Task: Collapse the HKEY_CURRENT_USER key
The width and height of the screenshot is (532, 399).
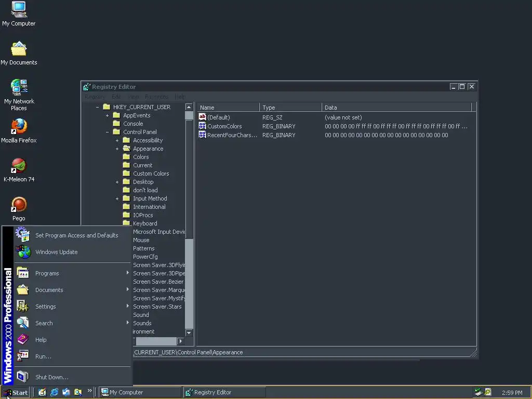Action: pyautogui.click(x=97, y=107)
